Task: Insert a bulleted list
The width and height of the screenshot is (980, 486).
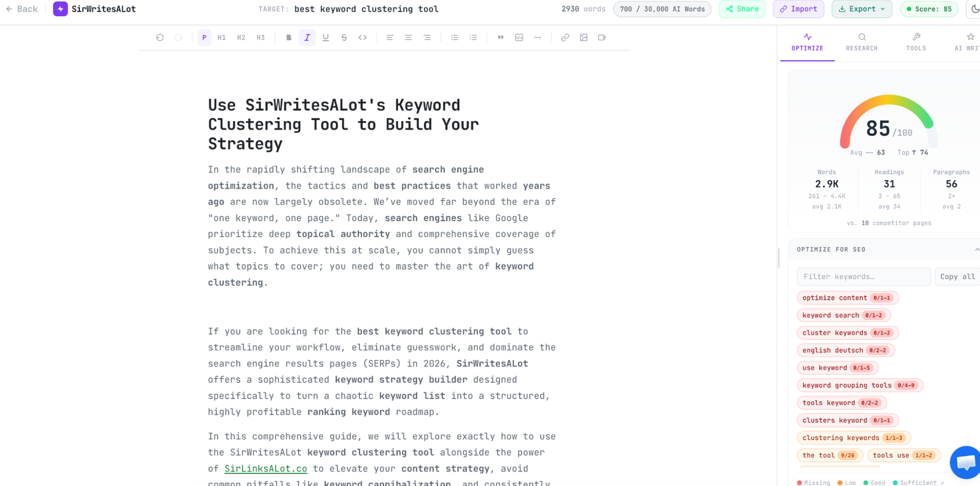Action: coord(455,37)
